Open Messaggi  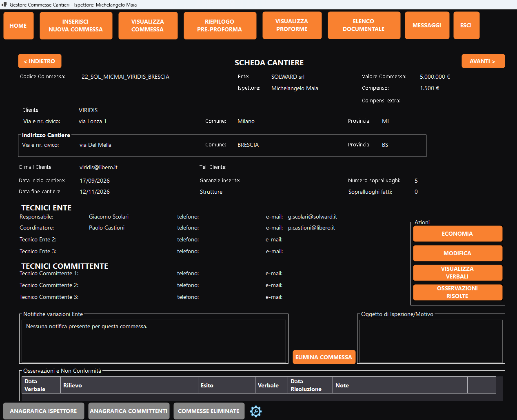(x=427, y=25)
